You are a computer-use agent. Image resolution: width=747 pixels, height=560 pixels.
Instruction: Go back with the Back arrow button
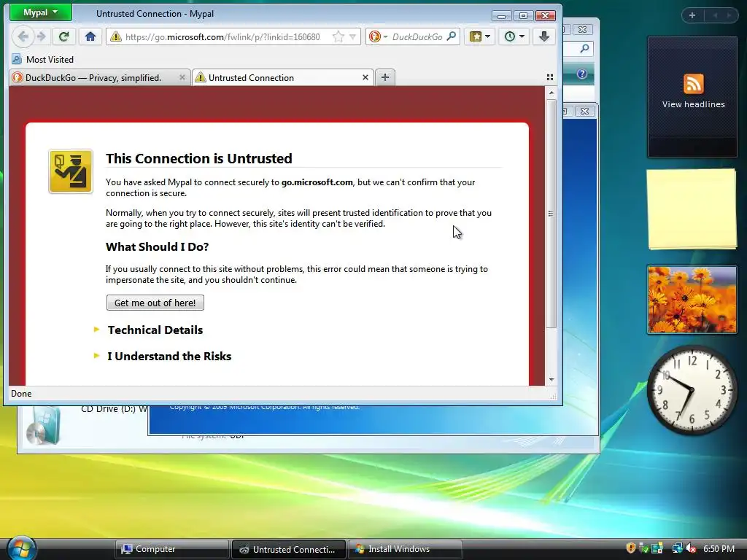click(23, 36)
